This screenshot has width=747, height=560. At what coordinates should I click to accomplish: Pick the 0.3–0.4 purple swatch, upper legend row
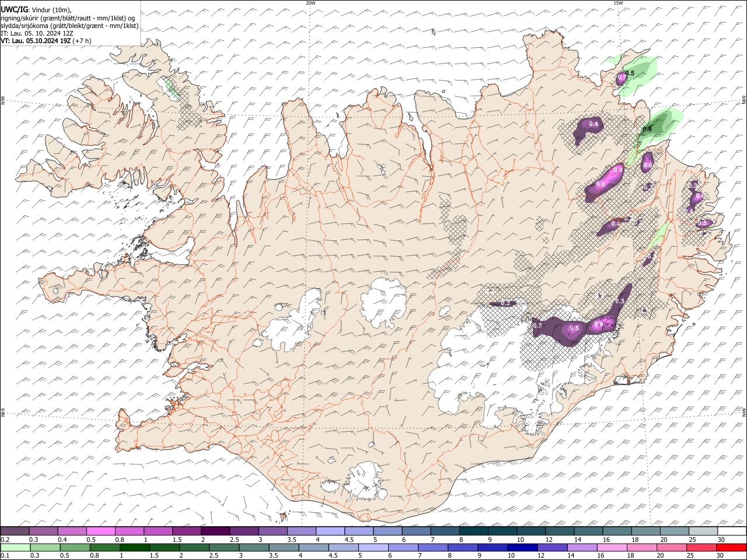[x=44, y=531]
